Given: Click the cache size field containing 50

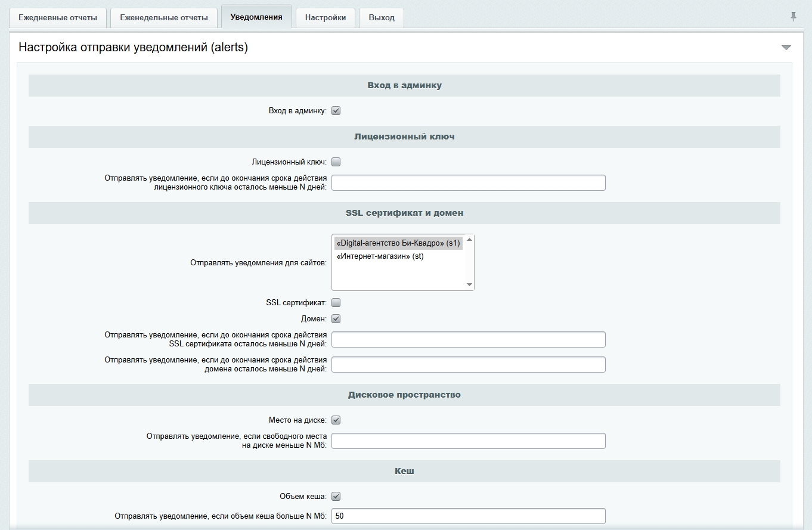Looking at the screenshot, I should click(x=468, y=516).
